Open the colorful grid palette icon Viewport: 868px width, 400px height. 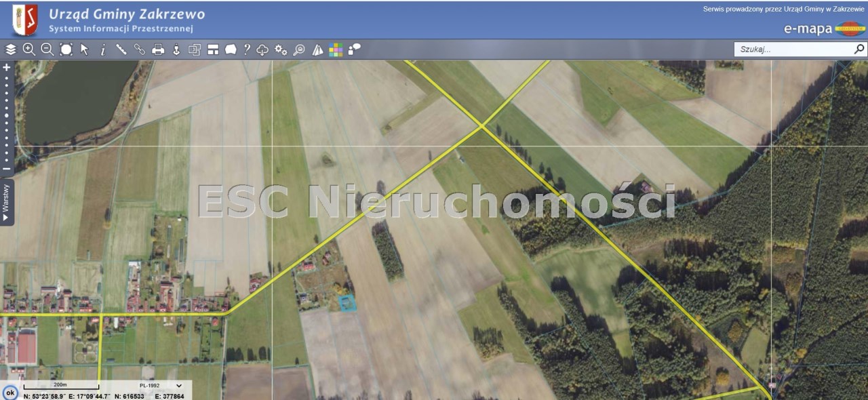[336, 49]
